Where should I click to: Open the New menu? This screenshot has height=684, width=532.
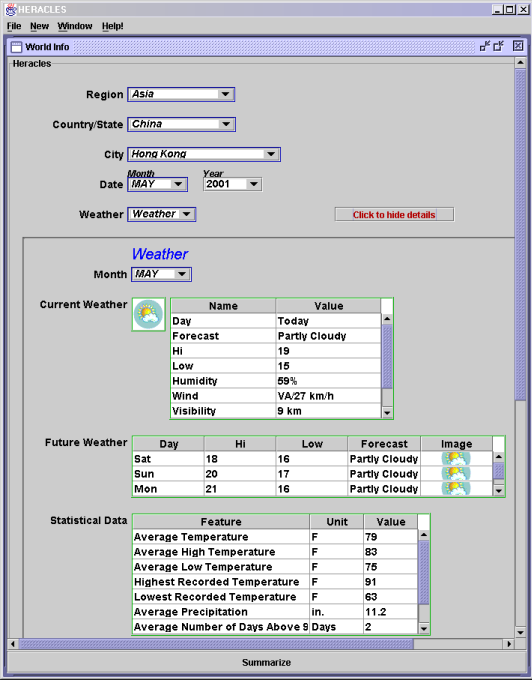(x=39, y=26)
